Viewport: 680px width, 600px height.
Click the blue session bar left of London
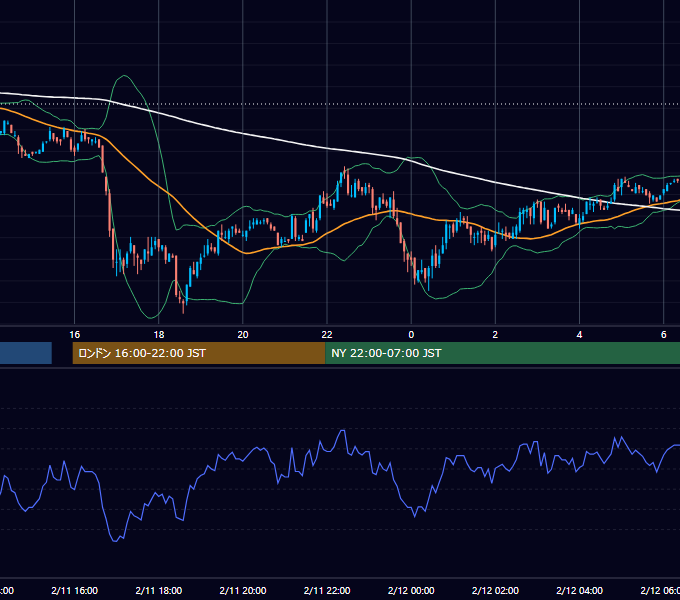click(x=26, y=353)
